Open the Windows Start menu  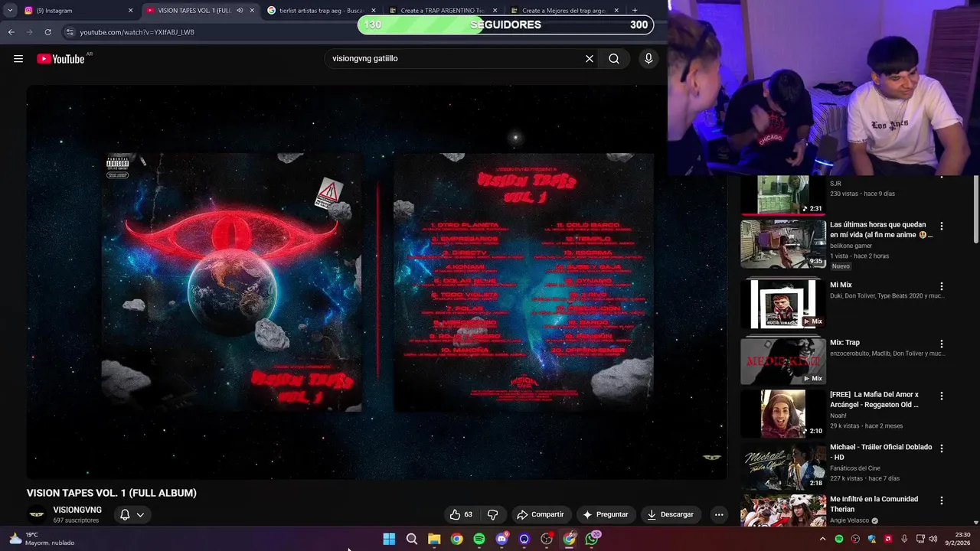point(389,539)
